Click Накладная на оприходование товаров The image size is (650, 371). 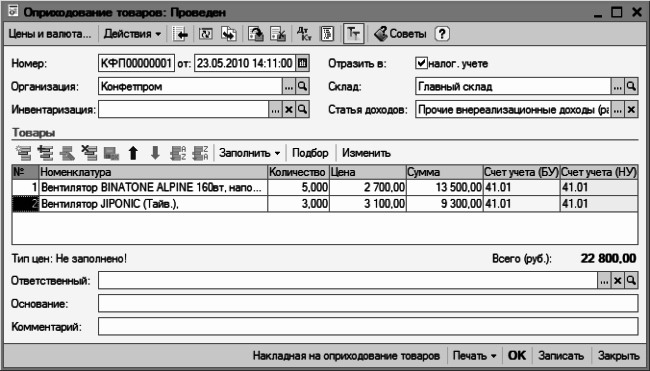pyautogui.click(x=346, y=356)
